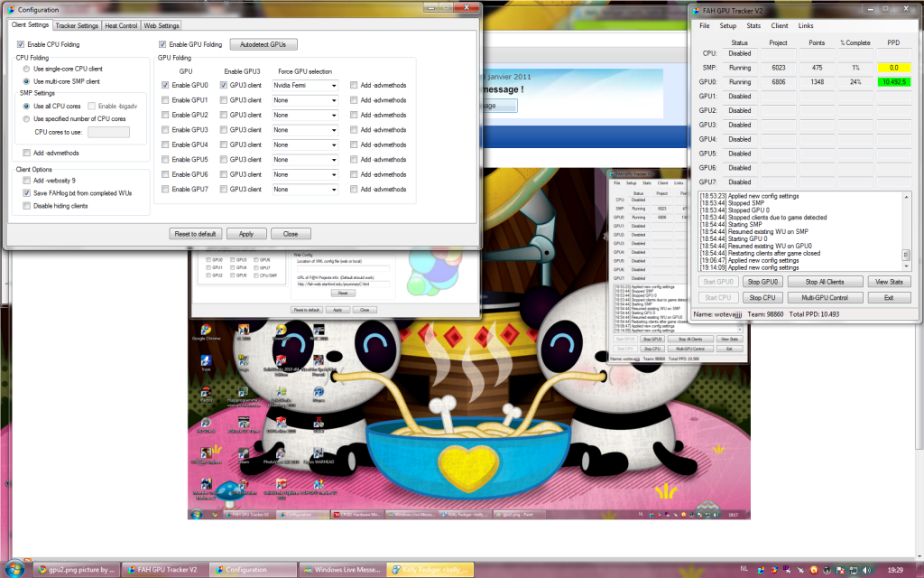Open the Stats menu in FAH GPU Tracker
This screenshot has width=924, height=578.
(x=753, y=26)
